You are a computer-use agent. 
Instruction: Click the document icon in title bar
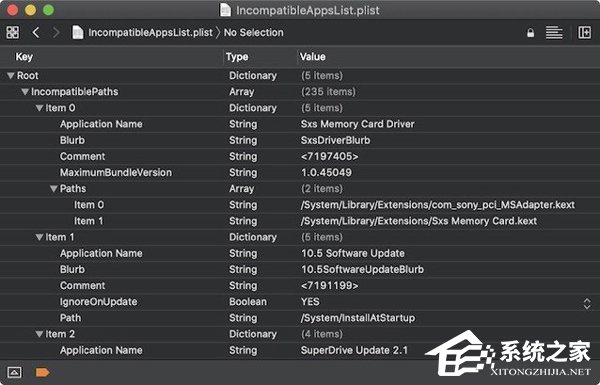pos(225,10)
